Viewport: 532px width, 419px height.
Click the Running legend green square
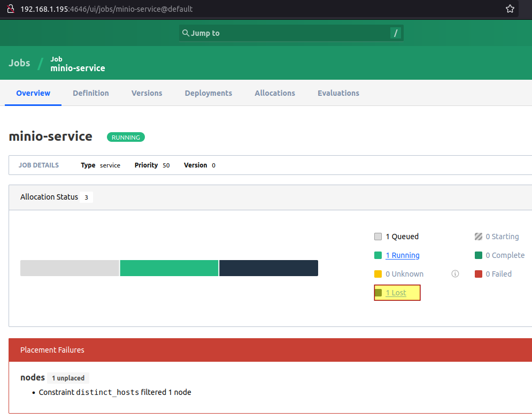click(378, 255)
